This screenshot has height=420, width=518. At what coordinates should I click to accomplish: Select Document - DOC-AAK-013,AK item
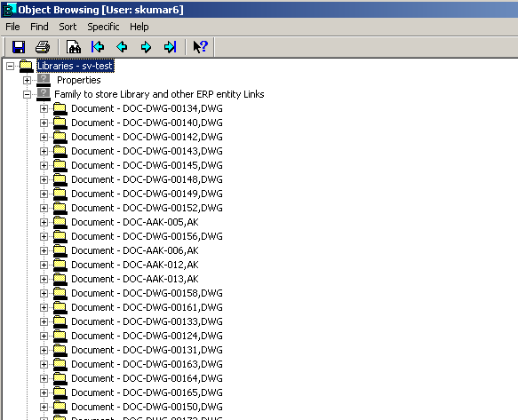pyautogui.click(x=135, y=279)
